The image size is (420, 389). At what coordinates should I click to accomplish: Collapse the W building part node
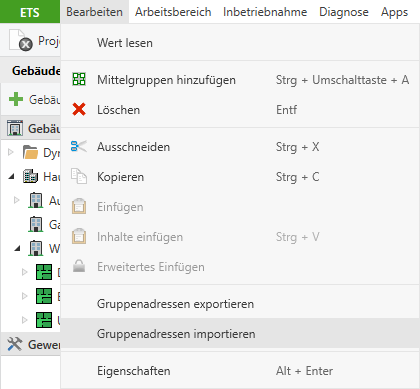[x=18, y=248]
